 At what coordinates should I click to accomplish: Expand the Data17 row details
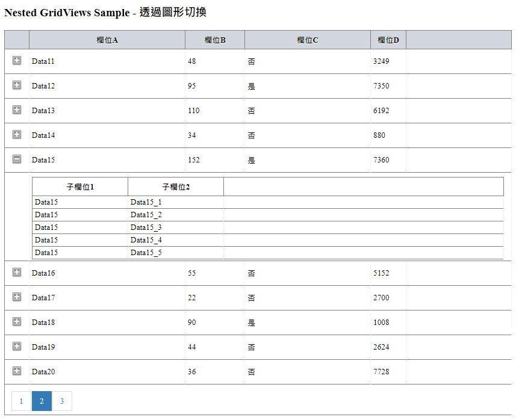18,297
